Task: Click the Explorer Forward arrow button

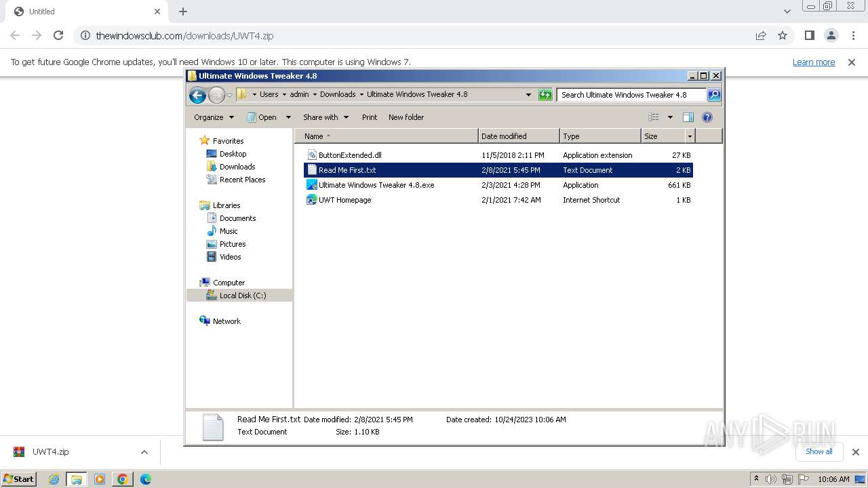Action: pos(216,95)
